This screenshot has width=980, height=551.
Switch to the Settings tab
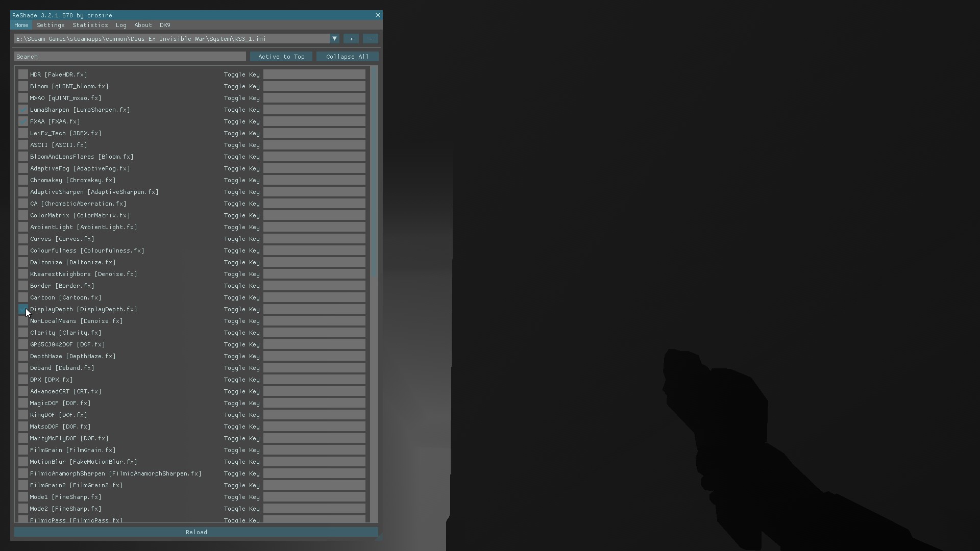(50, 25)
